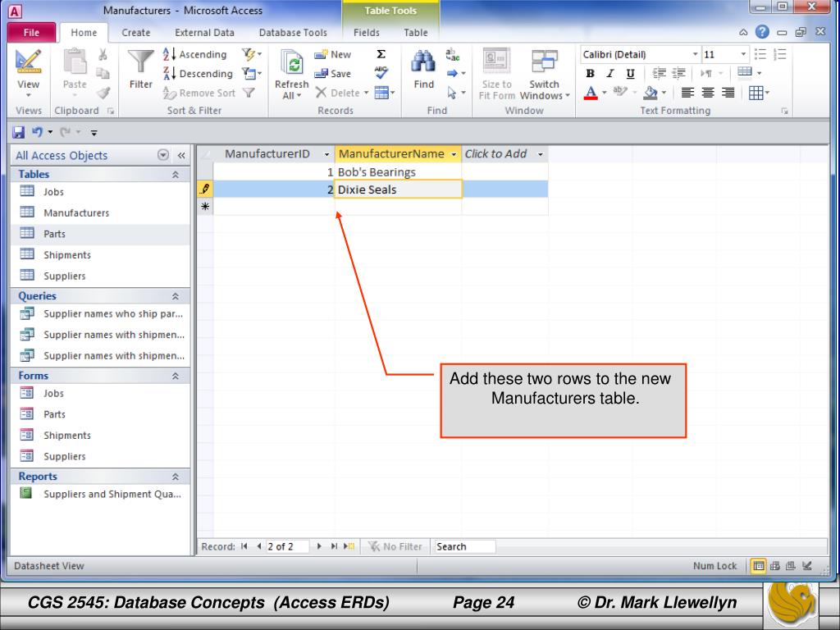Align text right
840x630 pixels.
(x=728, y=93)
